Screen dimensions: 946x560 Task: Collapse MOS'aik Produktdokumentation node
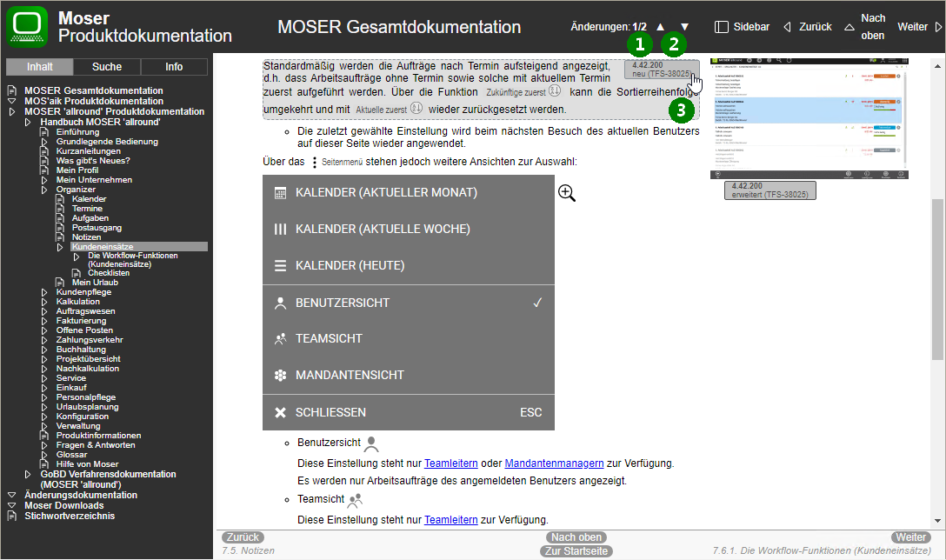pos(11,102)
